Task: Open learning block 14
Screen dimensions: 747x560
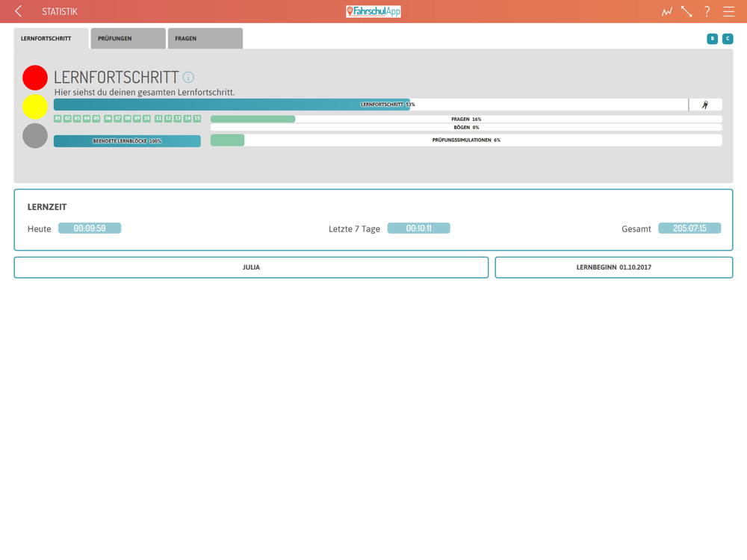Action: click(x=187, y=119)
